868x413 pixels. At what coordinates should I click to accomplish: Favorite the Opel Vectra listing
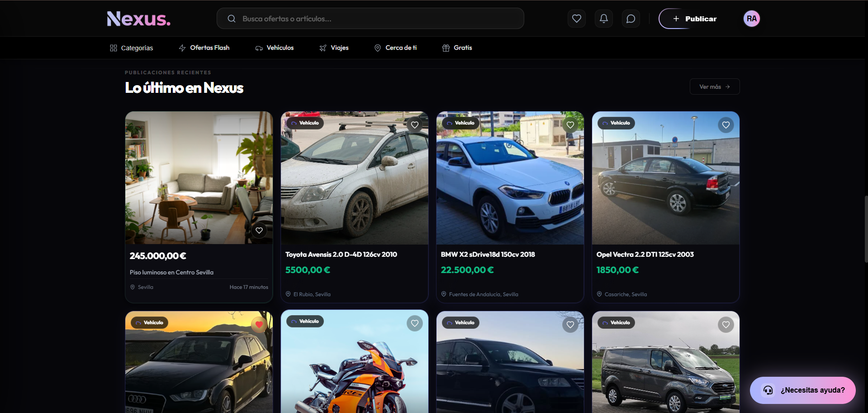click(x=726, y=125)
